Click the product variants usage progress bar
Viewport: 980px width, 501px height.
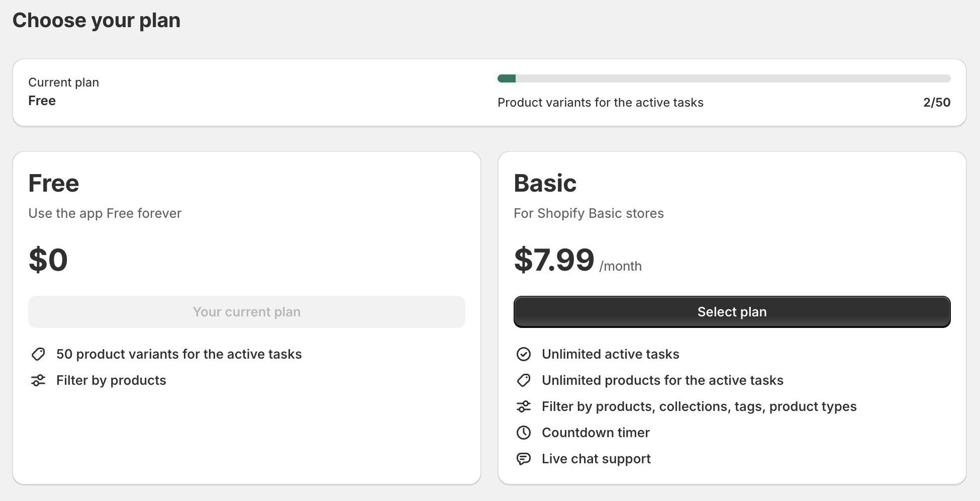click(724, 78)
